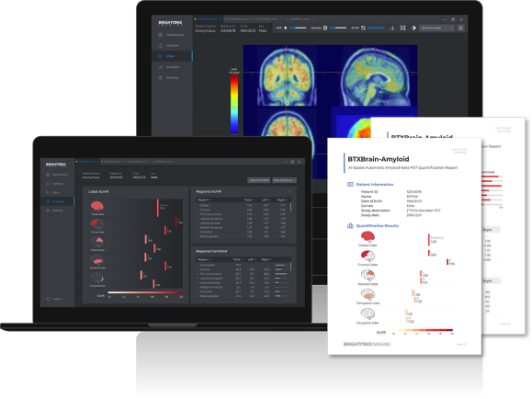Click the menu icon right of colormap dropdown

[x=460, y=28]
